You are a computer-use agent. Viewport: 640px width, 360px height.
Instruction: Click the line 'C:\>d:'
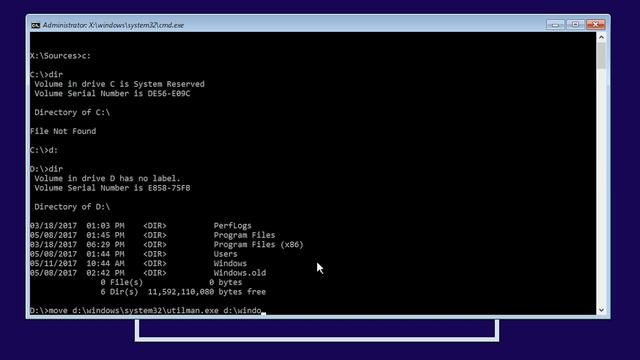pos(44,150)
